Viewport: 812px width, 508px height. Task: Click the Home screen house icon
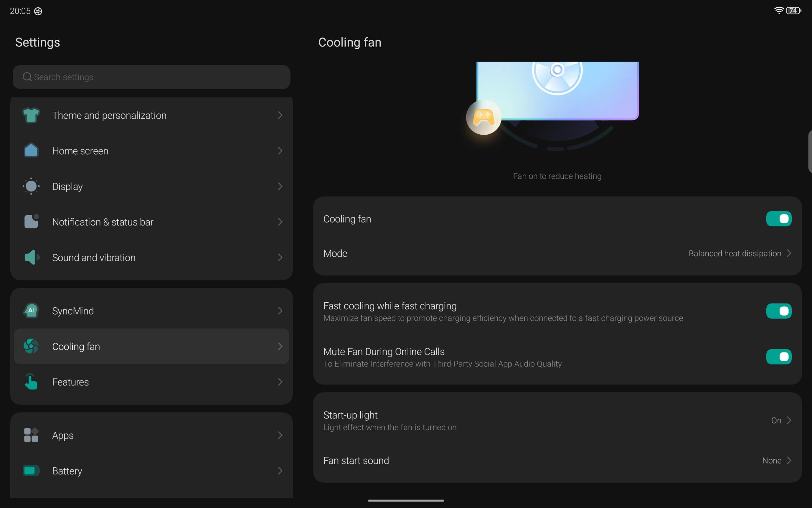(x=31, y=150)
